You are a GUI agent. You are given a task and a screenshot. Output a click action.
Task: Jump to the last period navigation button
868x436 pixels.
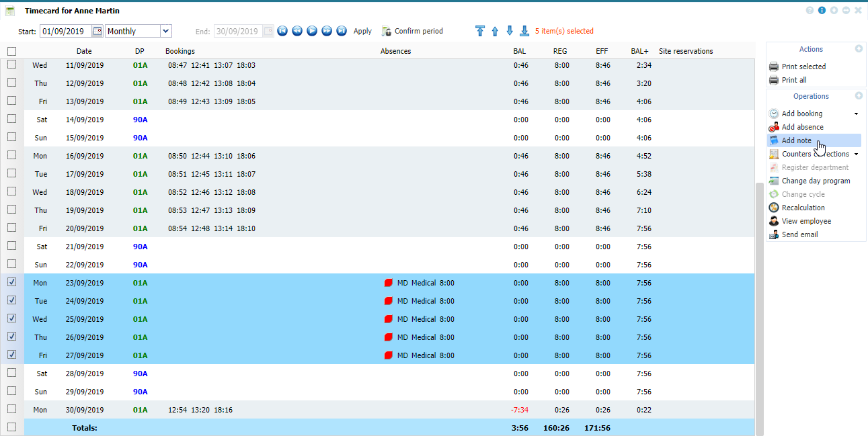point(342,31)
